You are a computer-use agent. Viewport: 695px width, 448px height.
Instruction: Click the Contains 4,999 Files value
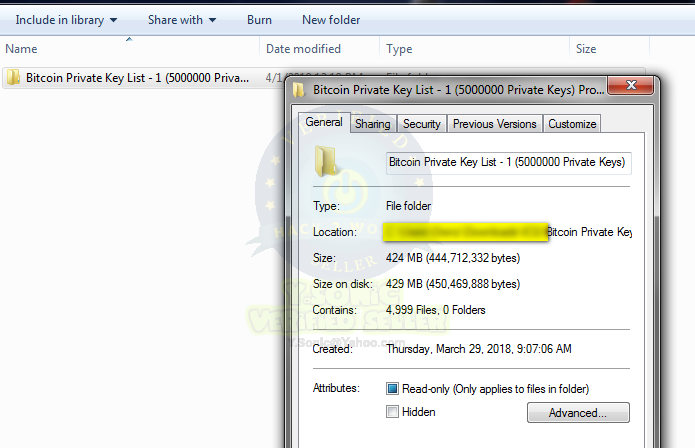pos(436,310)
